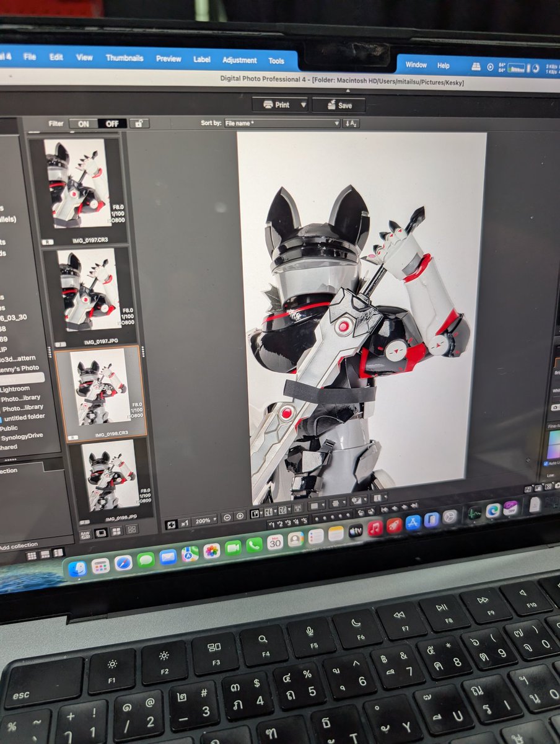Click the color swatch in Fine-tune panel

click(x=554, y=445)
